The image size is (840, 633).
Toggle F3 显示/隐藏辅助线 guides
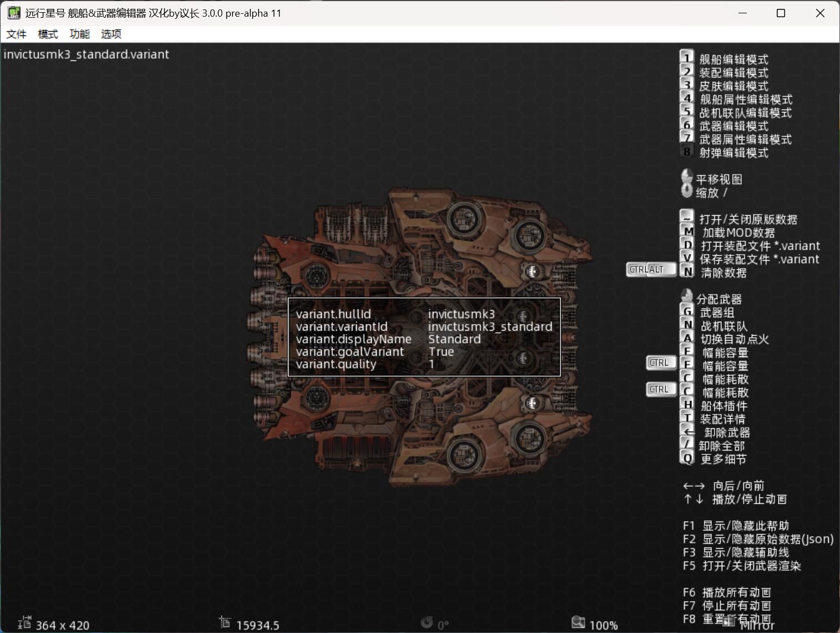pos(745,552)
